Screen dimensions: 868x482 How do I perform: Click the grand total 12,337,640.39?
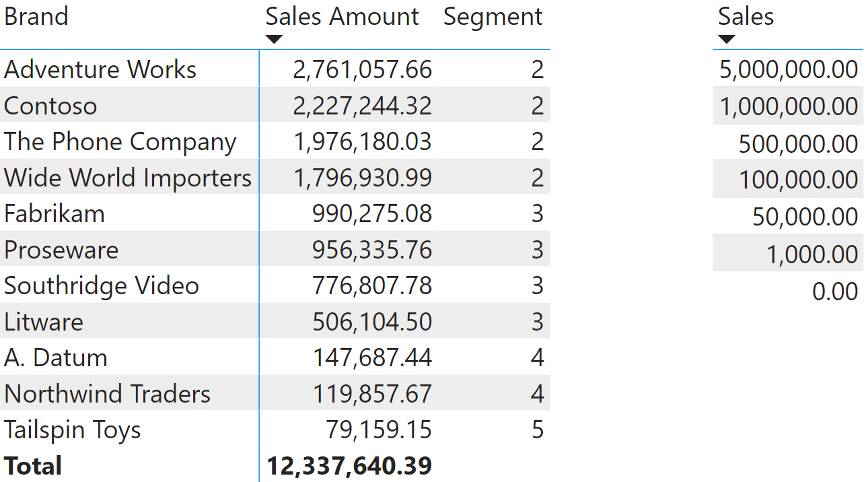pyautogui.click(x=349, y=466)
